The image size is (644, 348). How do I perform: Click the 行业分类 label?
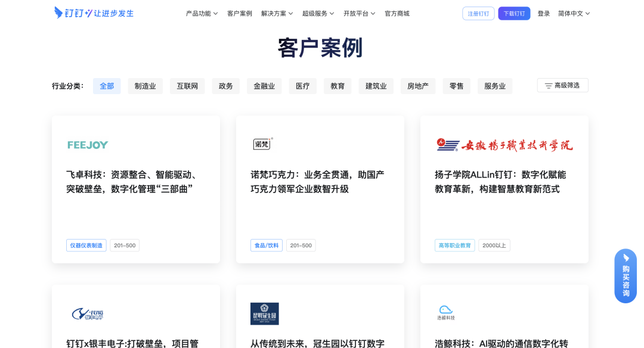pyautogui.click(x=68, y=86)
